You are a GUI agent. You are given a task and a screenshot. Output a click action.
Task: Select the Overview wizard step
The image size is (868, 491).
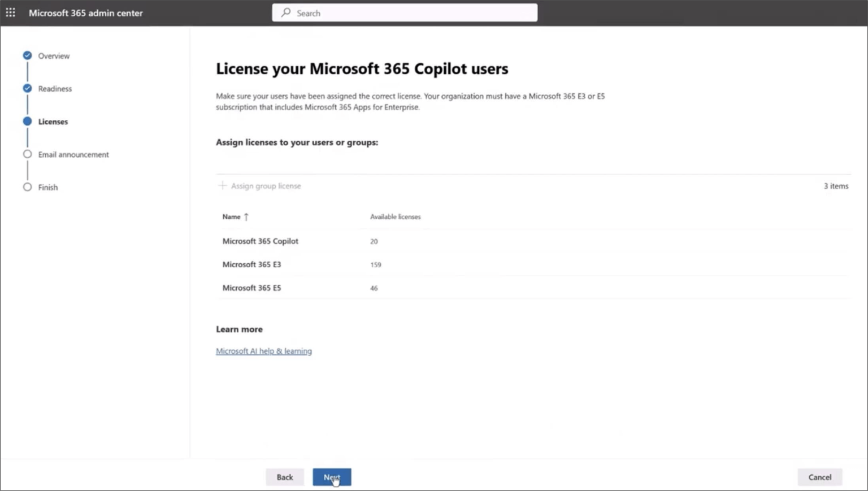pyautogui.click(x=54, y=55)
